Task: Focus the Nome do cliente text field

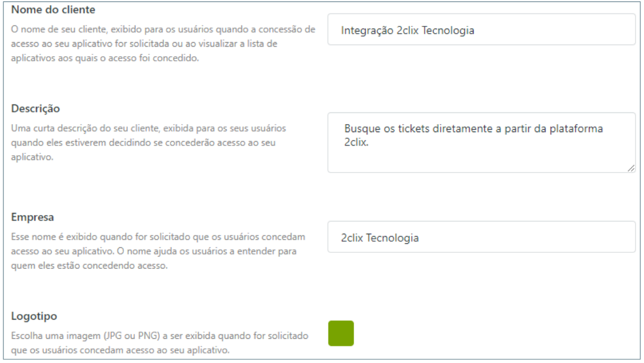Action: pos(481,30)
